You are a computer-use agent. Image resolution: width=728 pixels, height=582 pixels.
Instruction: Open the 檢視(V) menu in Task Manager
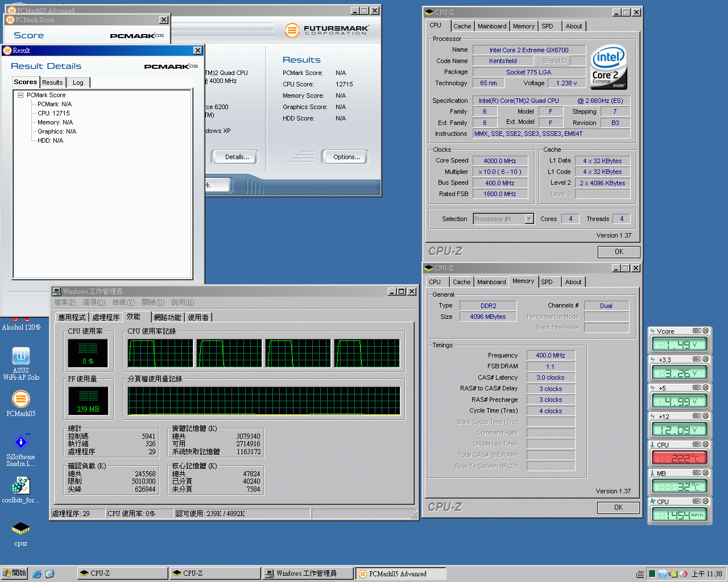(123, 302)
